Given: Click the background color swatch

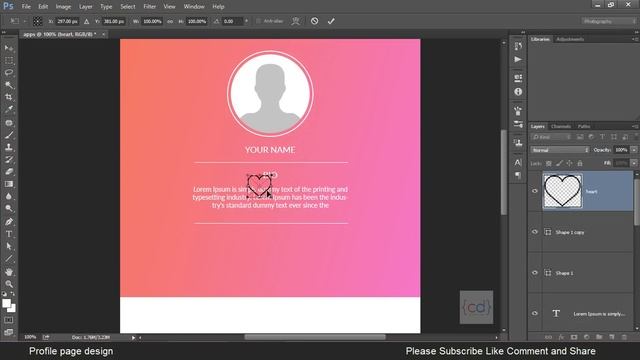Looking at the screenshot, I should coord(13,309).
